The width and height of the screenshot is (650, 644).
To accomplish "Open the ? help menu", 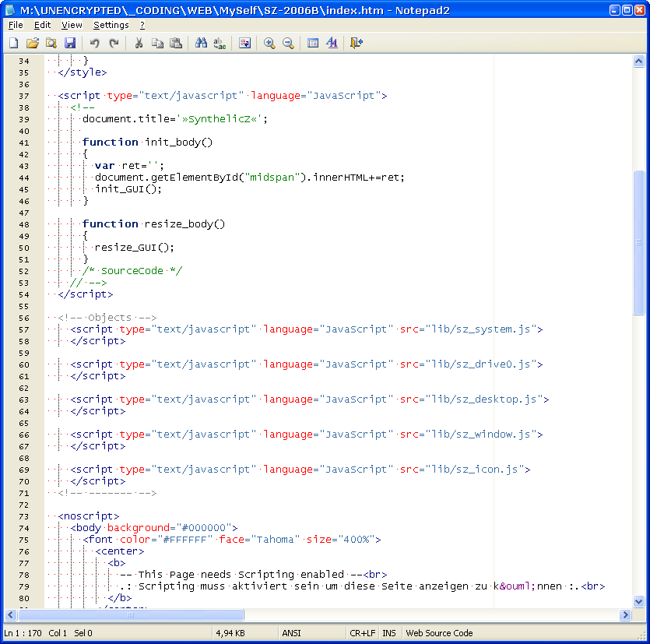I will (142, 25).
